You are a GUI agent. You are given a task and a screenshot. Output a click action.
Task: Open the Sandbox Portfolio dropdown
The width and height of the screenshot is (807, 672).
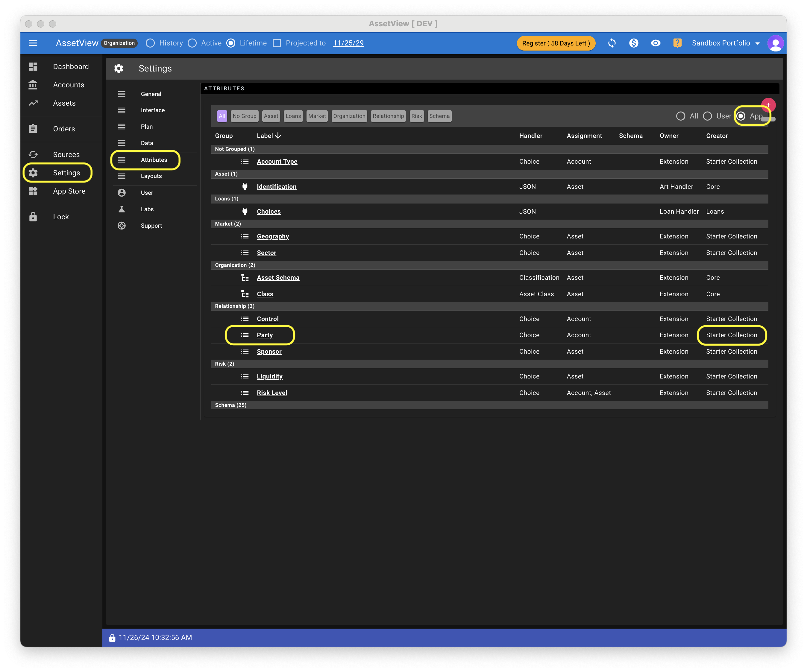click(x=726, y=43)
